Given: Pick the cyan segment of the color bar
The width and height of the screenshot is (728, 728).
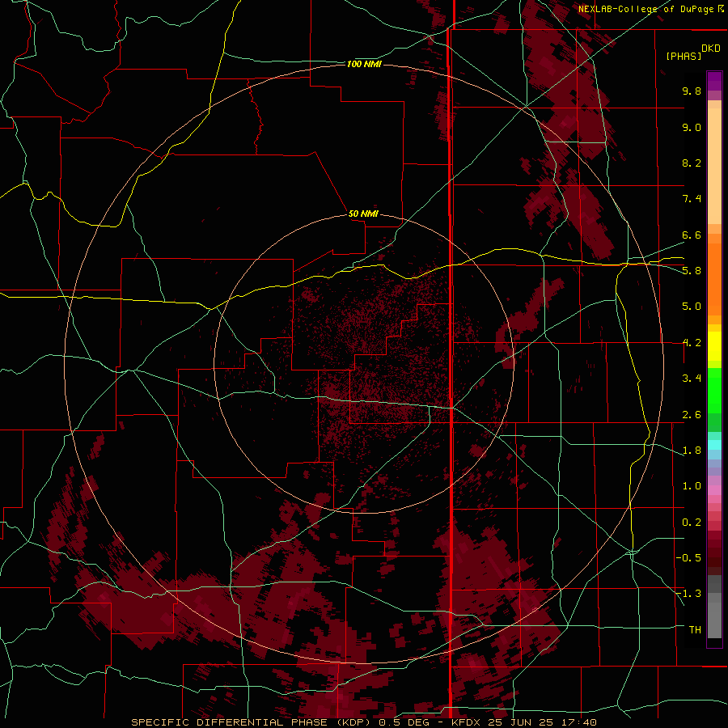Looking at the screenshot, I should pos(714,445).
